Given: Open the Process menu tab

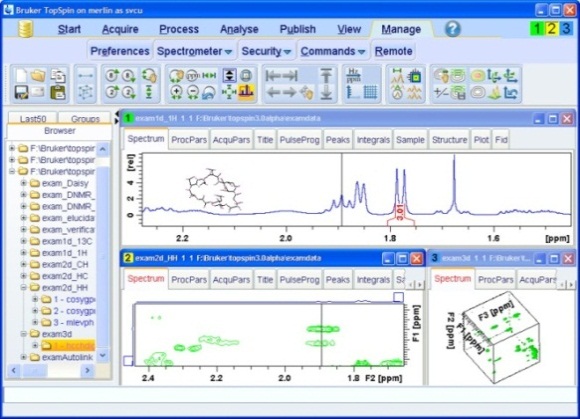Looking at the screenshot, I should [179, 29].
